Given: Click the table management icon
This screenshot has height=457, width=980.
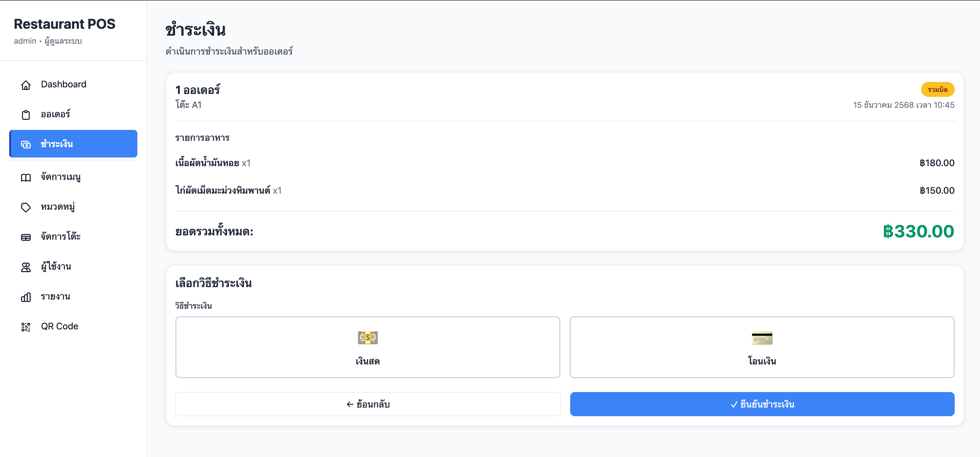Looking at the screenshot, I should click(x=26, y=237).
